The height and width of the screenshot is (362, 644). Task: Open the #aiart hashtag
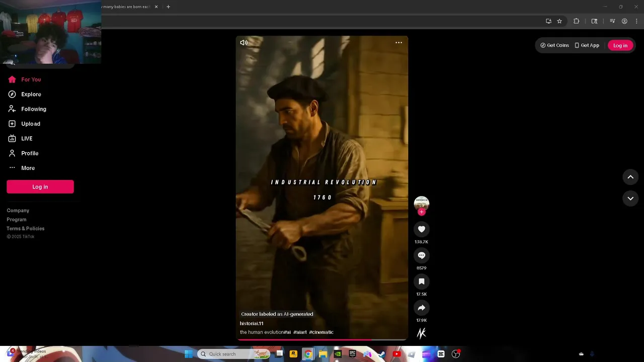click(300, 332)
